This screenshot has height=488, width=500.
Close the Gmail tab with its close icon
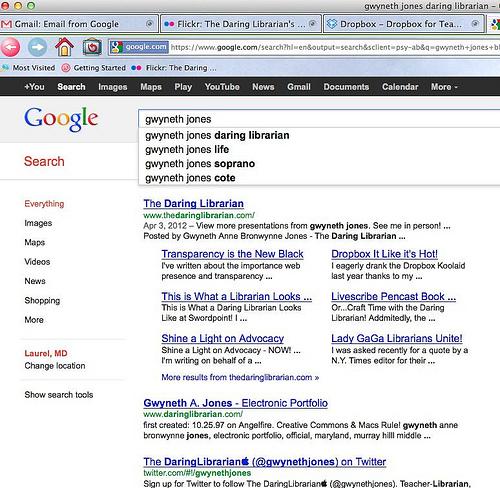[x=150, y=24]
